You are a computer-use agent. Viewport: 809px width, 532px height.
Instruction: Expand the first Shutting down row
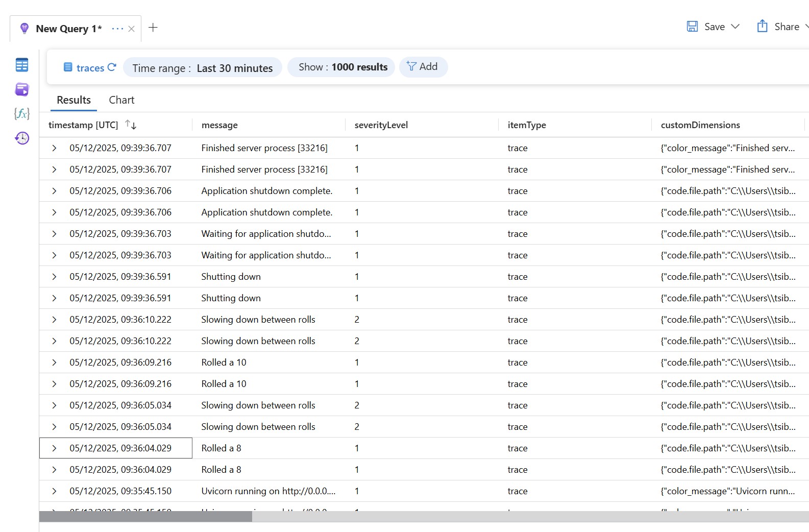pos(54,277)
